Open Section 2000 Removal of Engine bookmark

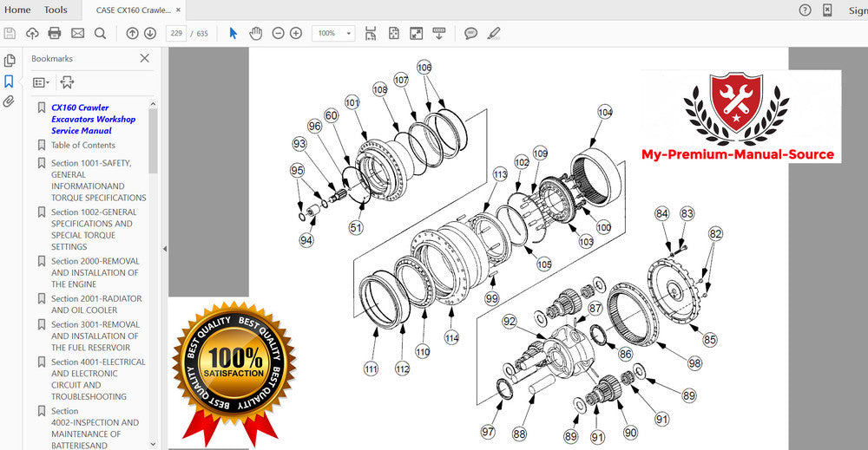click(x=95, y=272)
